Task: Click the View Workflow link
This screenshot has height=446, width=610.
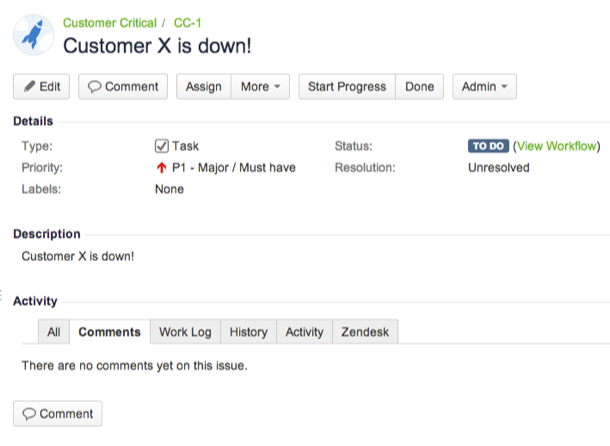Action: pos(557,146)
